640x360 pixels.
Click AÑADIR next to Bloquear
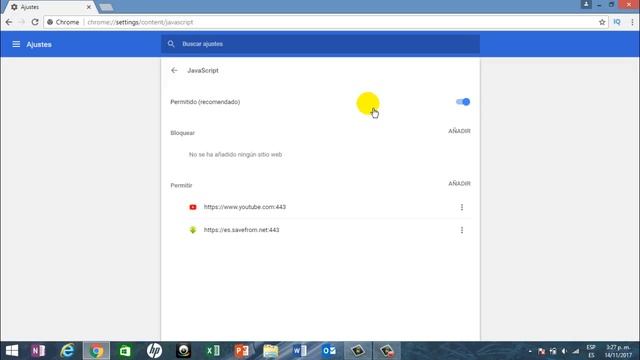459,131
